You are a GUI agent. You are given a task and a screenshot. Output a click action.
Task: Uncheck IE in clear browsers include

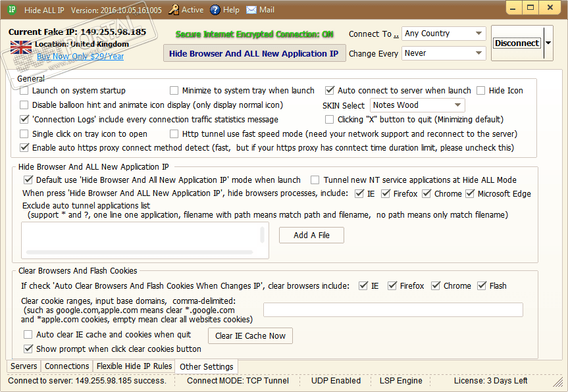(363, 285)
